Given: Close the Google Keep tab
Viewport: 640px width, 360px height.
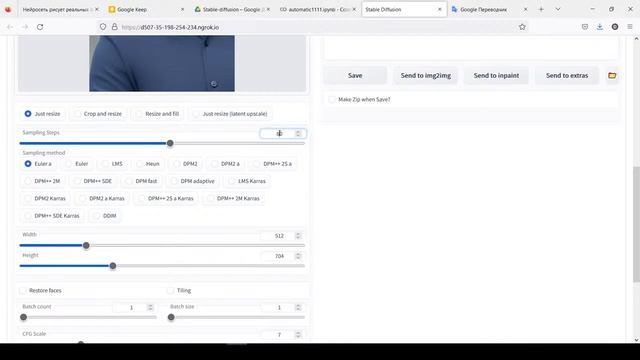Looking at the screenshot, I should point(182,9).
